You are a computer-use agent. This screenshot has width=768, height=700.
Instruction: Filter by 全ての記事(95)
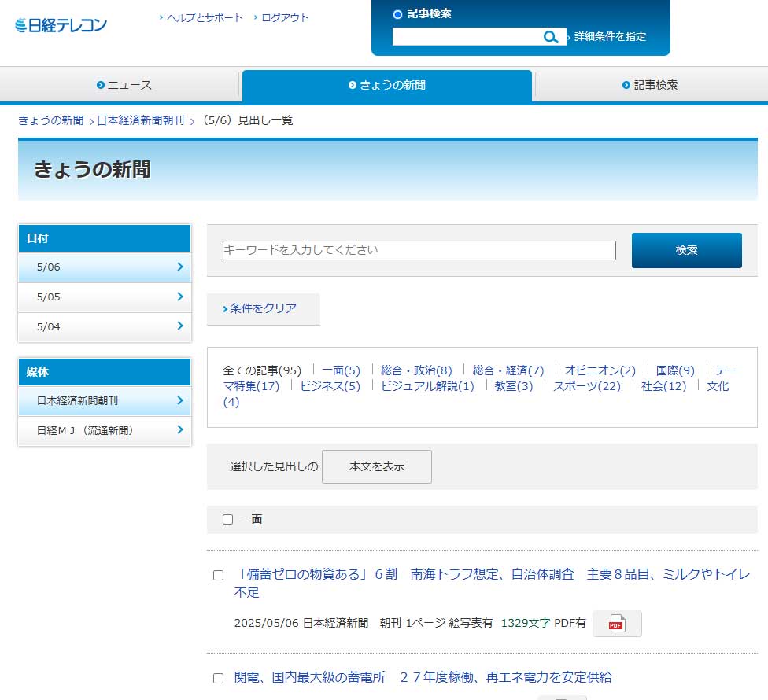(262, 370)
